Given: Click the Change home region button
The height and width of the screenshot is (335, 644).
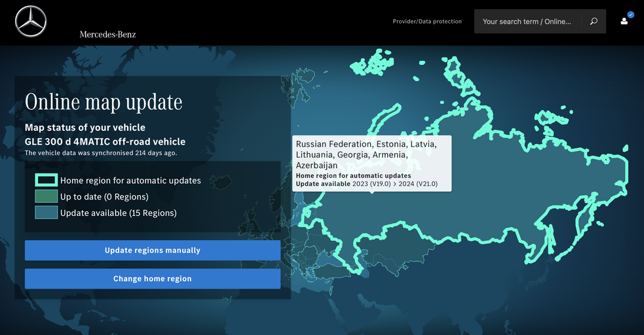Looking at the screenshot, I should pyautogui.click(x=153, y=279).
